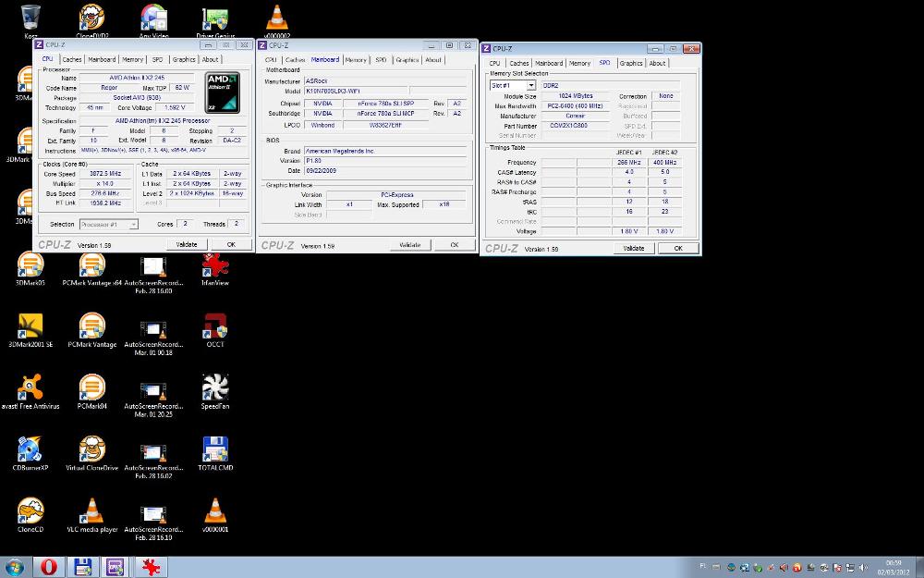The height and width of the screenshot is (578, 924).
Task: Click OK in the Mainboard window
Action: [455, 245]
